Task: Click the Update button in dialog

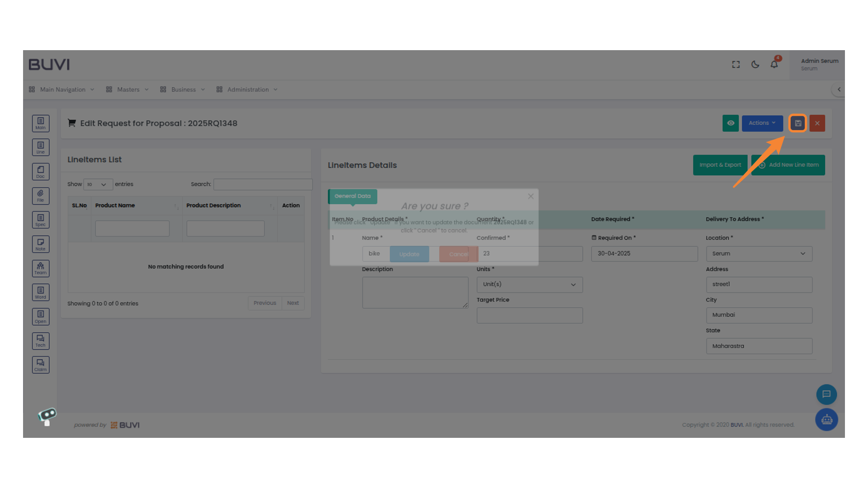Action: click(x=409, y=254)
